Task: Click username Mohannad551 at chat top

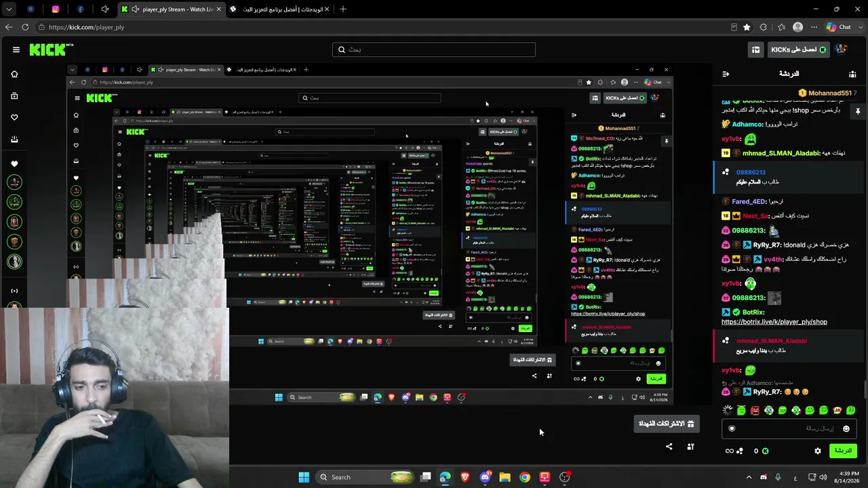Action: tap(829, 93)
